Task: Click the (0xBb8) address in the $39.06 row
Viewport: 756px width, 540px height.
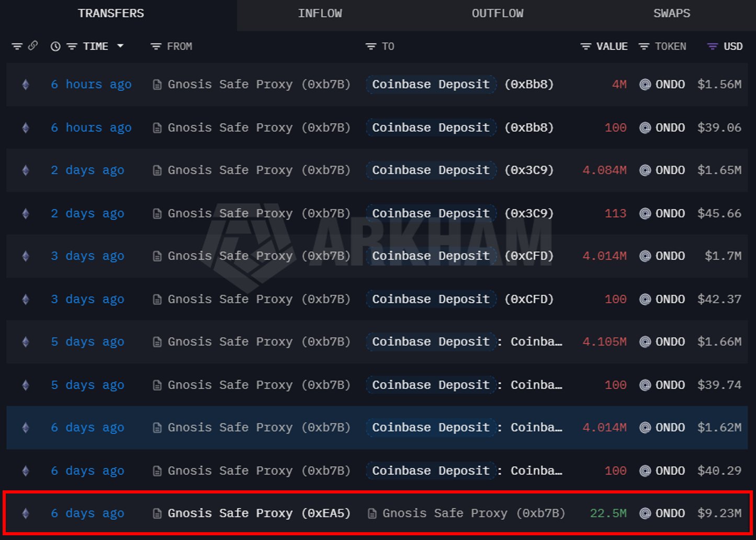Action: (x=529, y=128)
